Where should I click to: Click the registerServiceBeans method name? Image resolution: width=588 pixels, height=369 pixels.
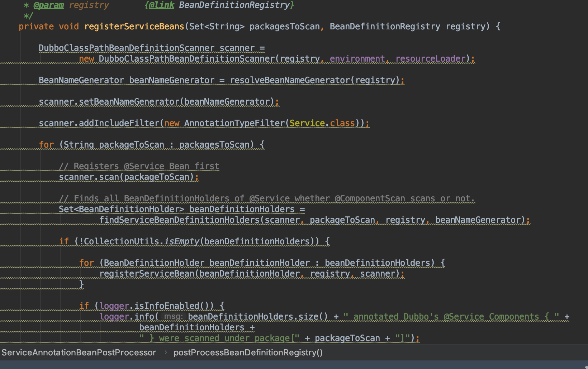(x=134, y=27)
